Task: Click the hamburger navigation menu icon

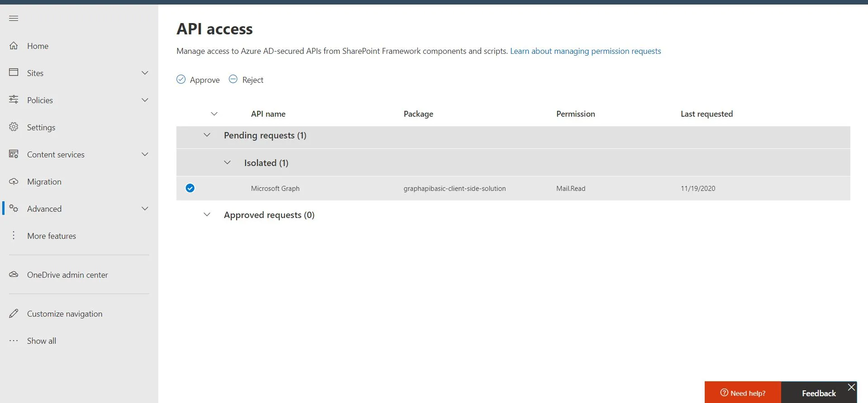Action: point(14,19)
